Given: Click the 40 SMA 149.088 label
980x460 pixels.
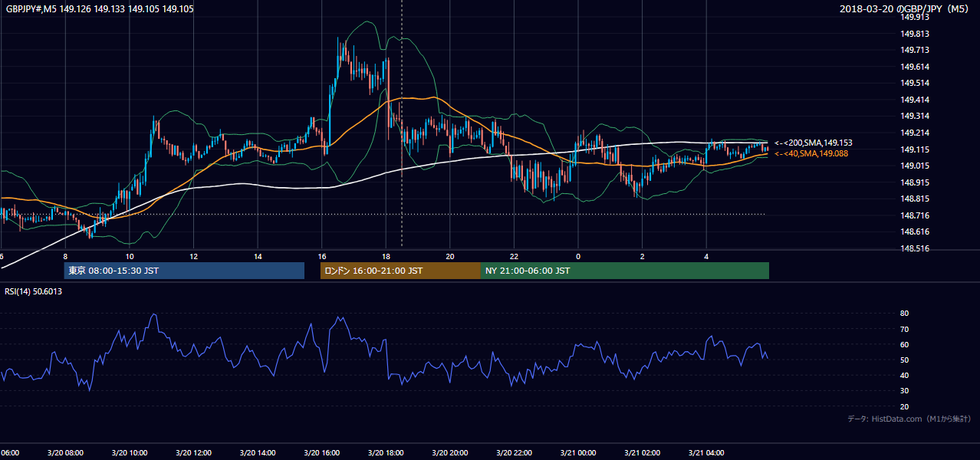Looking at the screenshot, I should (x=811, y=153).
